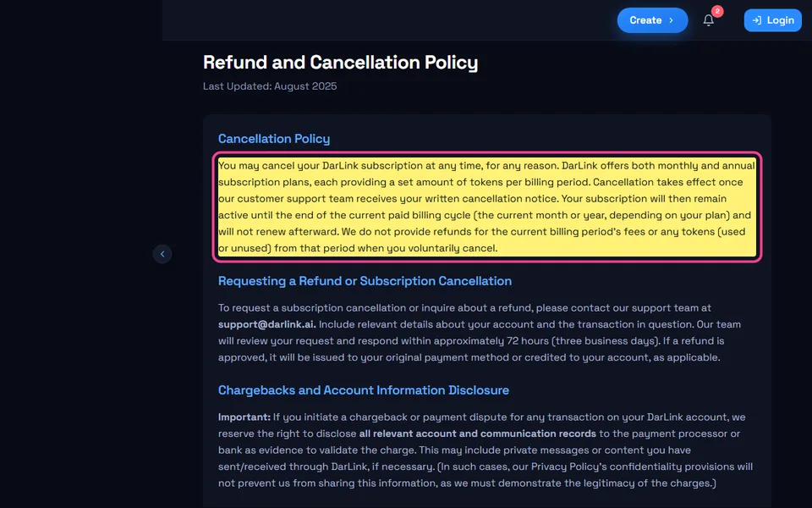Click bold text all relevant account and communication records

pyautogui.click(x=477, y=433)
